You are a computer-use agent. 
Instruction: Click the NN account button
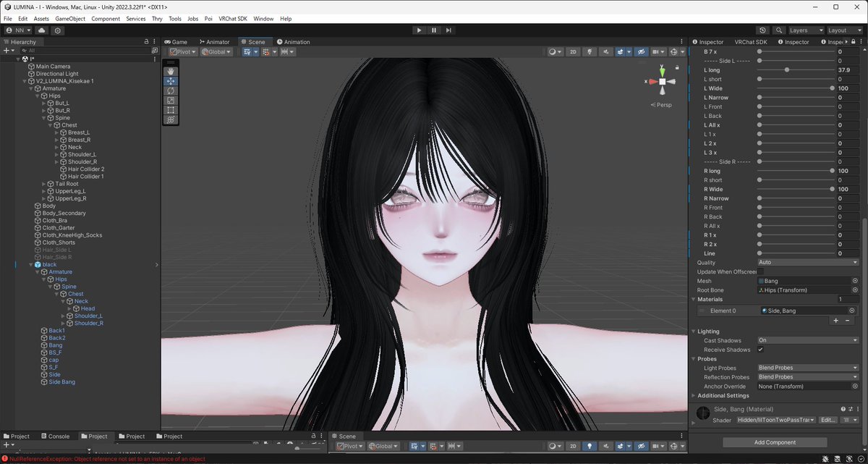(19, 30)
